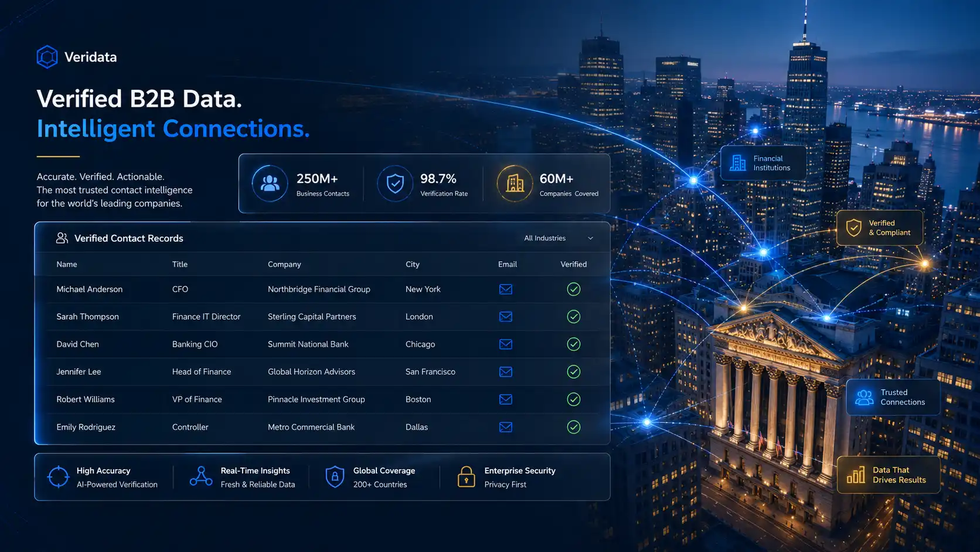The height and width of the screenshot is (552, 980).
Task: Click the High Accuracy feature title
Action: tap(103, 470)
